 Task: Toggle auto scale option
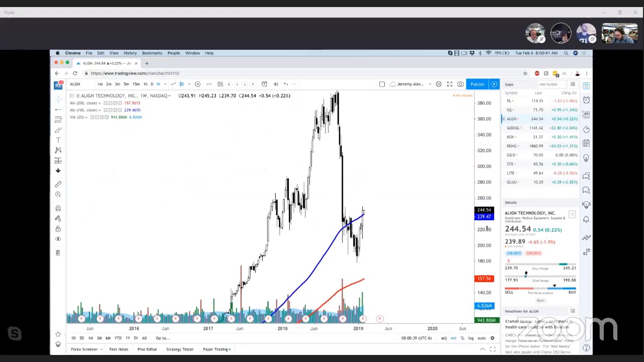481,338
